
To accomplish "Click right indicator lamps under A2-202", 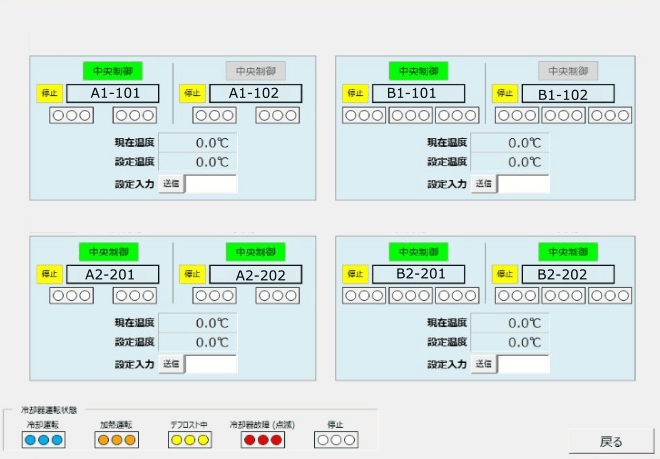I will (277, 295).
